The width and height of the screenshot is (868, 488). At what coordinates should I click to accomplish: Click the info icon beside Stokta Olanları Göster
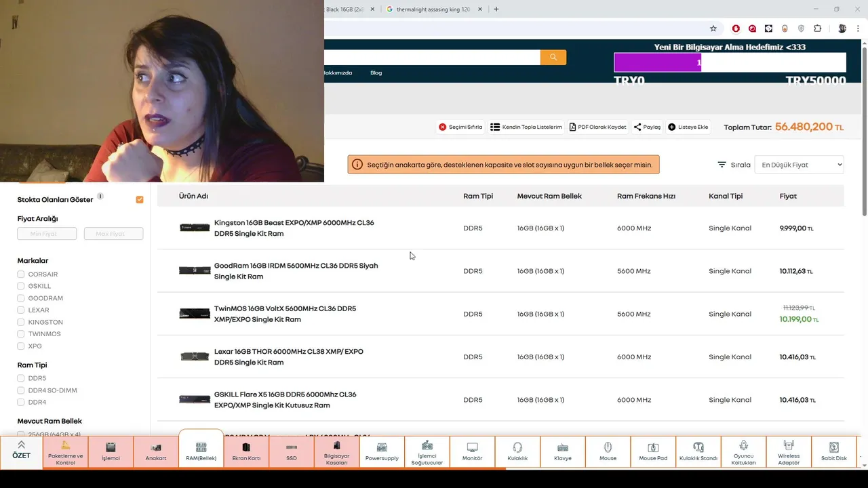pyautogui.click(x=100, y=197)
